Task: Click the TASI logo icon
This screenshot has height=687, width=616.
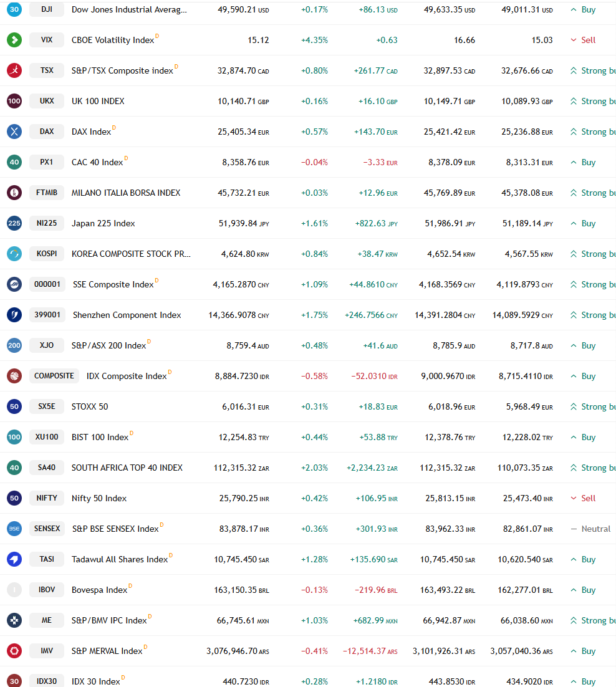Action: [14, 559]
